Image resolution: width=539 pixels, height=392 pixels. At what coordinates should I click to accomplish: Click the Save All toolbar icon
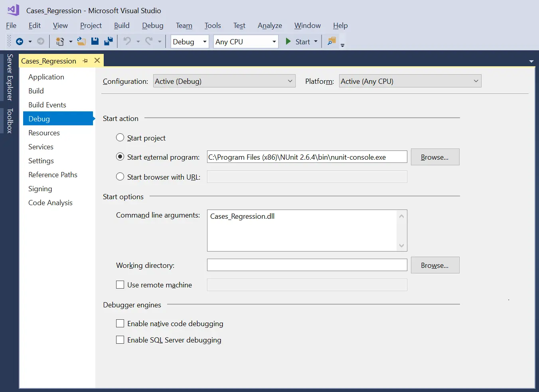click(108, 41)
